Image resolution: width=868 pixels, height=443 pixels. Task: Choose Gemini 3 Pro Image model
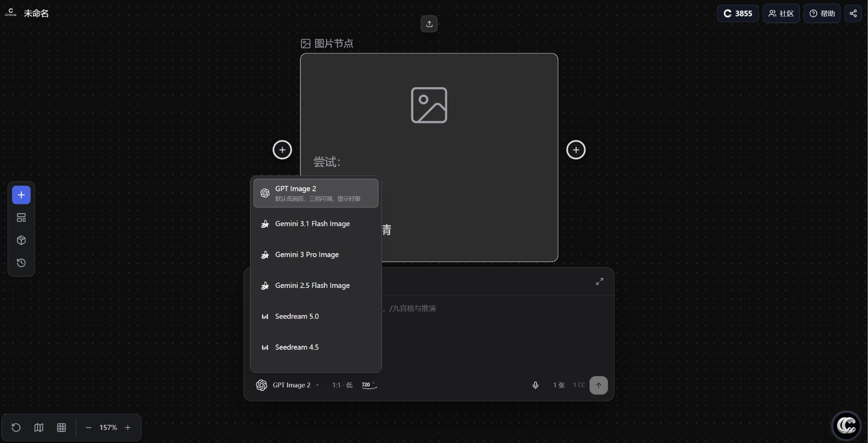click(316, 254)
